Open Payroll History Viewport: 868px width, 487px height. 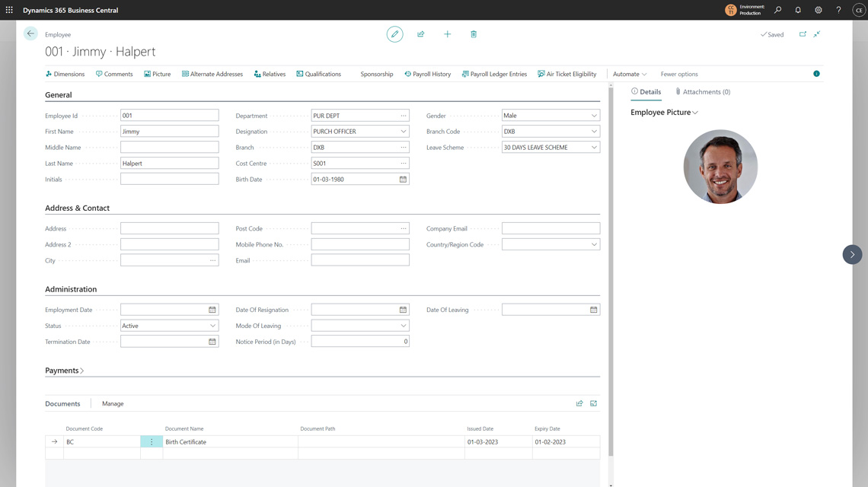tap(427, 74)
